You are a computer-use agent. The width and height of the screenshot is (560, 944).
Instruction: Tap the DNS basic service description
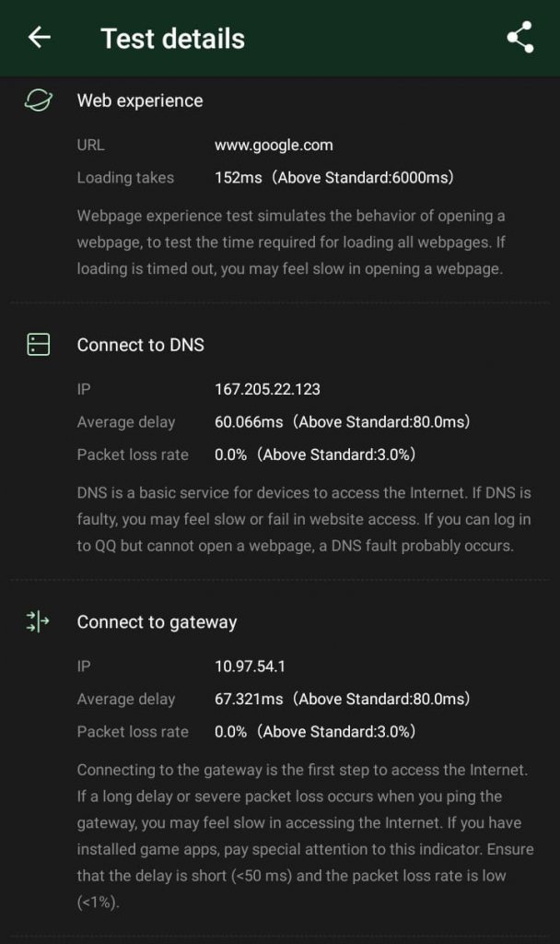(304, 519)
